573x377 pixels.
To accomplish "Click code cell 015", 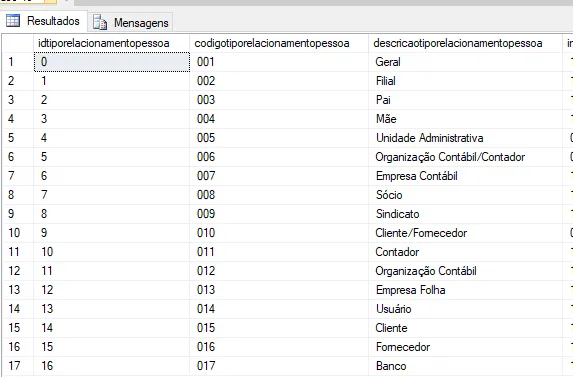I will (279, 328).
